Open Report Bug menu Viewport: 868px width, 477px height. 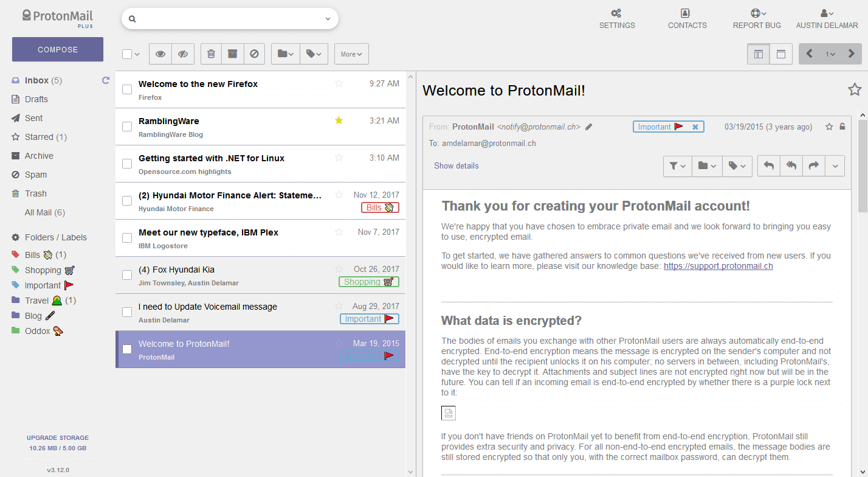click(757, 19)
